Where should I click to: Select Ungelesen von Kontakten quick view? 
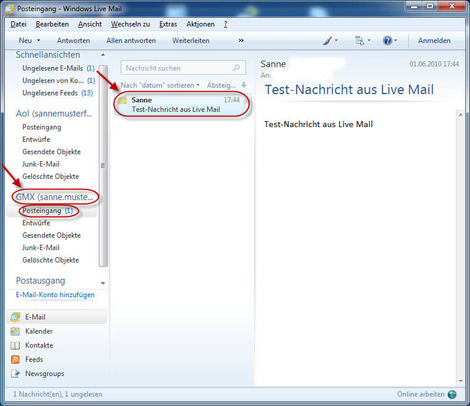[59, 81]
